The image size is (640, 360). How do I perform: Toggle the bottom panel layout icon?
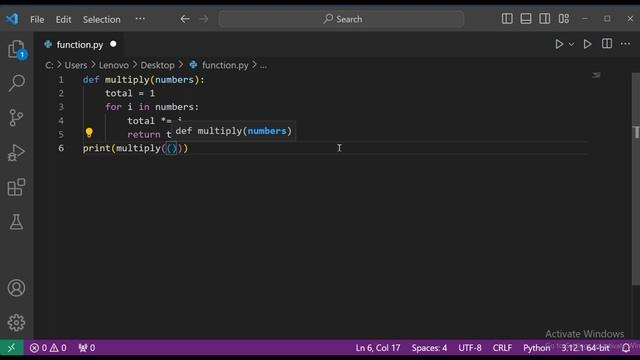coord(526,19)
